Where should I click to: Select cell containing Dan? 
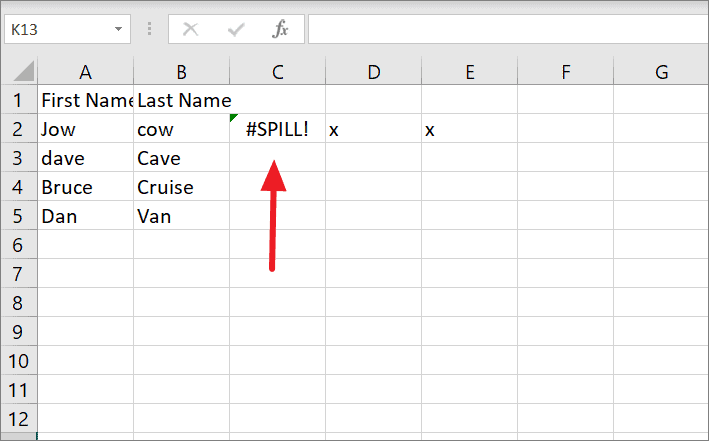[x=85, y=216]
